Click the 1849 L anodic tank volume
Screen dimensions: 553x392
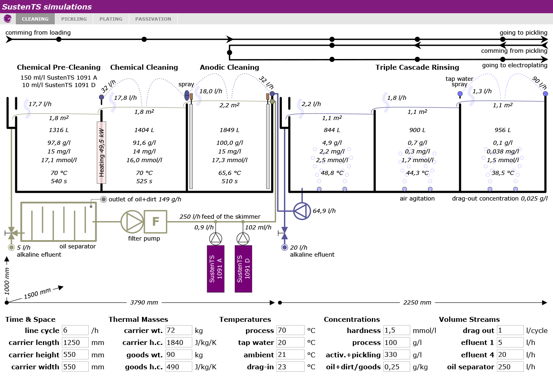(x=229, y=130)
